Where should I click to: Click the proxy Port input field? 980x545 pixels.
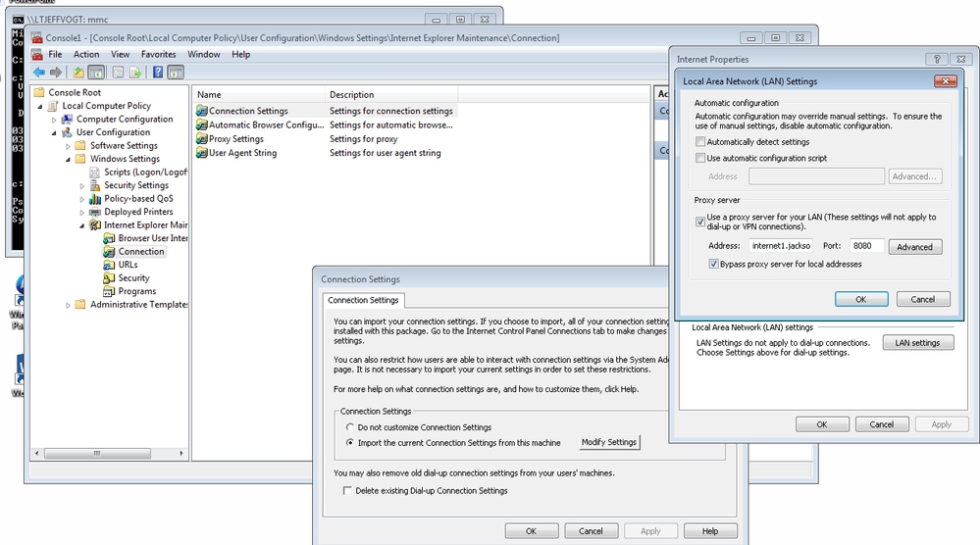tap(867, 246)
